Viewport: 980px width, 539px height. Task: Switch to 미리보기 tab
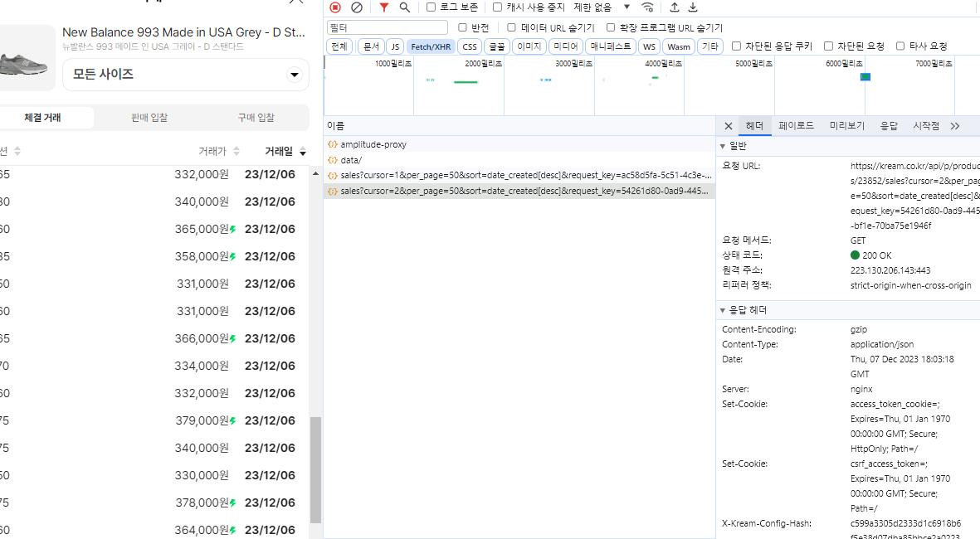[847, 126]
